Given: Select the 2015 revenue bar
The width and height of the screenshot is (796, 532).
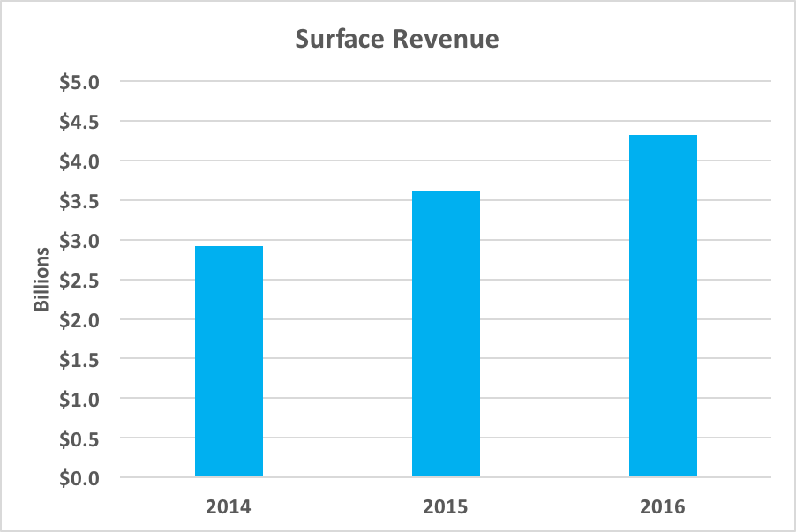Looking at the screenshot, I should (x=446, y=335).
